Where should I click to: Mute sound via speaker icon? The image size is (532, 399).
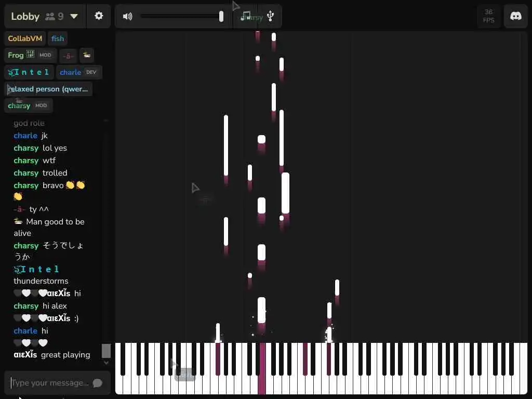(128, 16)
